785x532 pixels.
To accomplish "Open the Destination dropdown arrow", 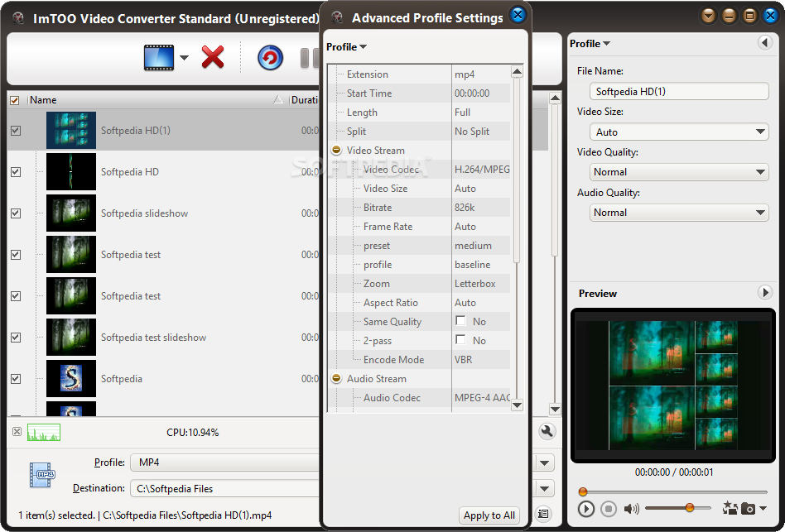I will click(x=545, y=488).
